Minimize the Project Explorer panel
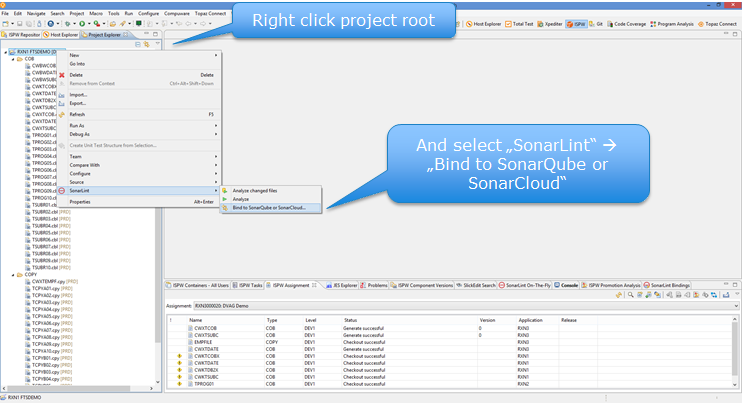 pyautogui.click(x=146, y=34)
